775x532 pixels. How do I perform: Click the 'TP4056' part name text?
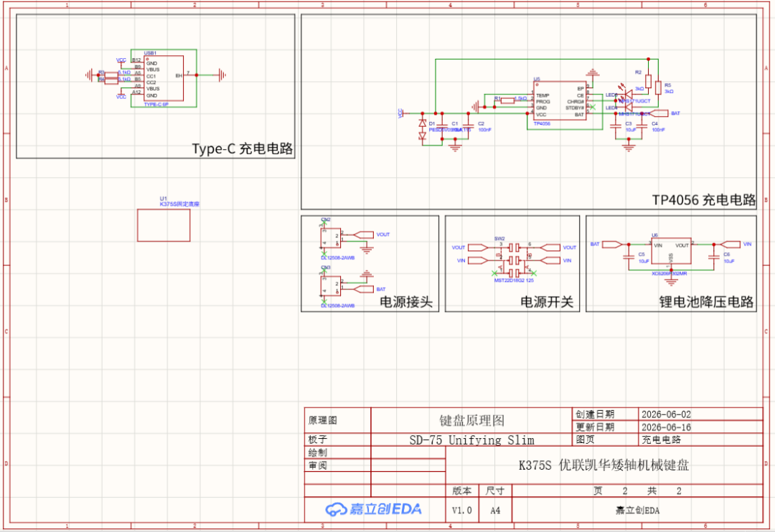pyautogui.click(x=542, y=123)
